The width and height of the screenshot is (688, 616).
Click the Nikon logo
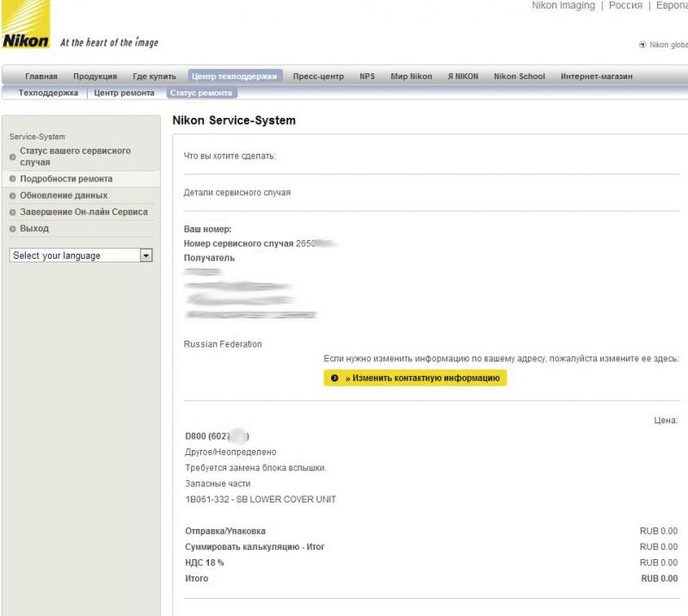tap(26, 24)
